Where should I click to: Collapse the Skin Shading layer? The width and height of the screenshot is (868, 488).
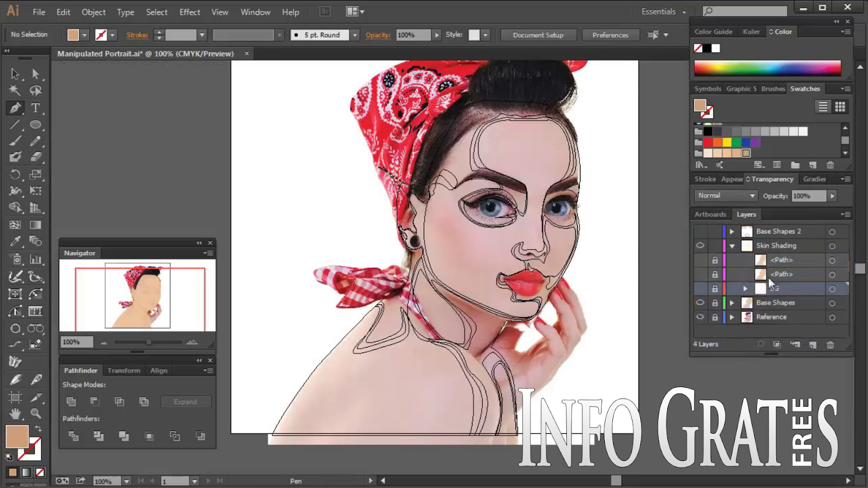point(732,246)
